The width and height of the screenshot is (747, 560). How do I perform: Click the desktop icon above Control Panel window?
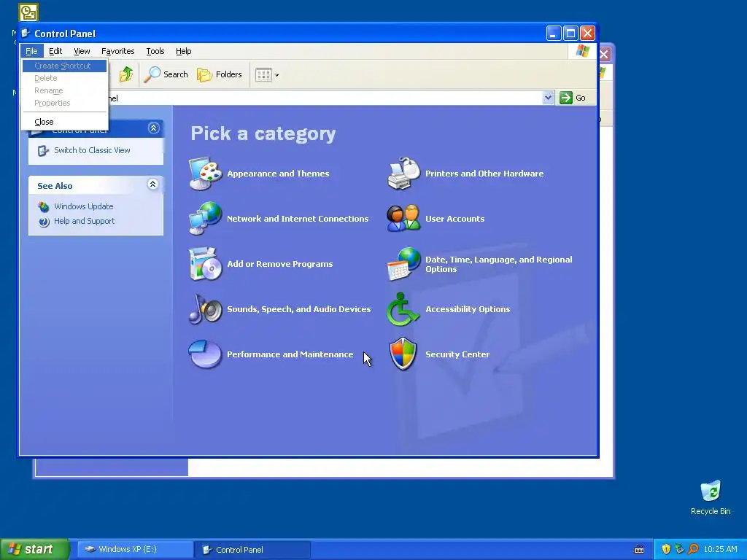[x=28, y=12]
